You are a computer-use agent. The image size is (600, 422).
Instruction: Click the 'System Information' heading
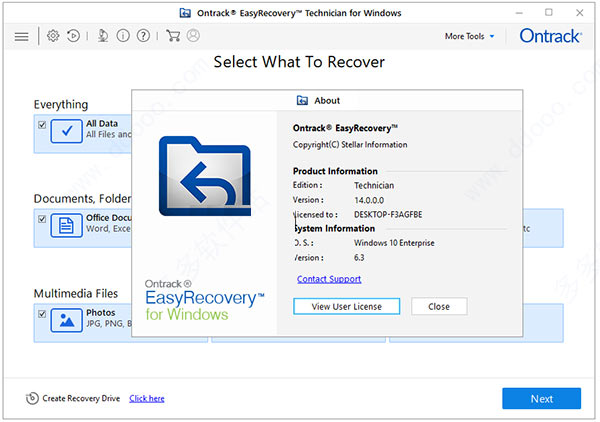tap(334, 228)
